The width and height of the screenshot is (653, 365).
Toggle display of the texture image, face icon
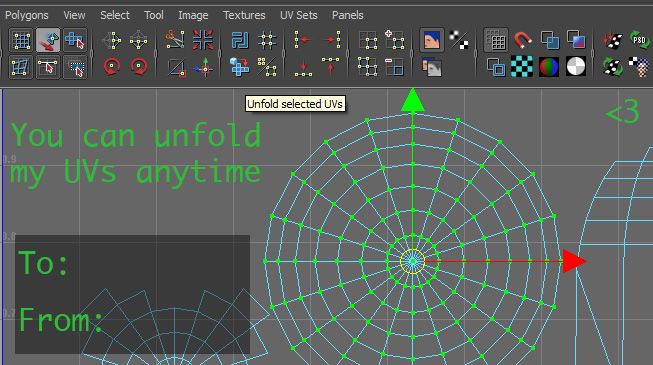(x=431, y=40)
